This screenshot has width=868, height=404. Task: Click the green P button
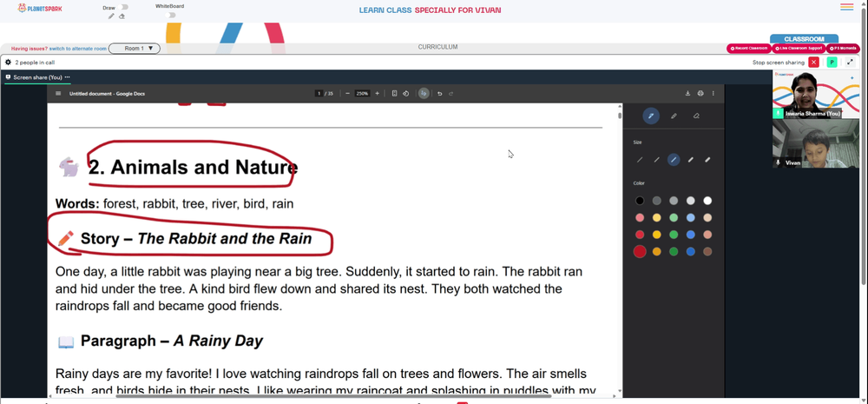832,62
